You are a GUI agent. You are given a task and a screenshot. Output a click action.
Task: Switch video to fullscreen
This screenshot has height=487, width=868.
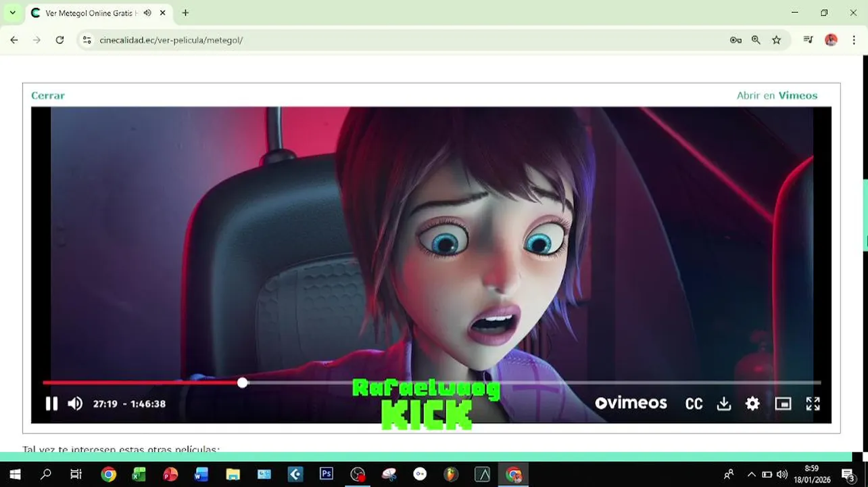coord(813,404)
